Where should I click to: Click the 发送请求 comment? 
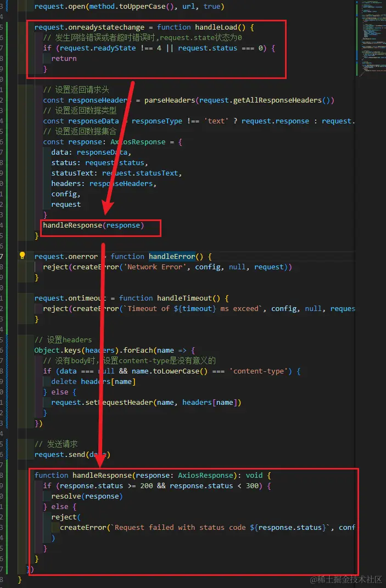[56, 444]
